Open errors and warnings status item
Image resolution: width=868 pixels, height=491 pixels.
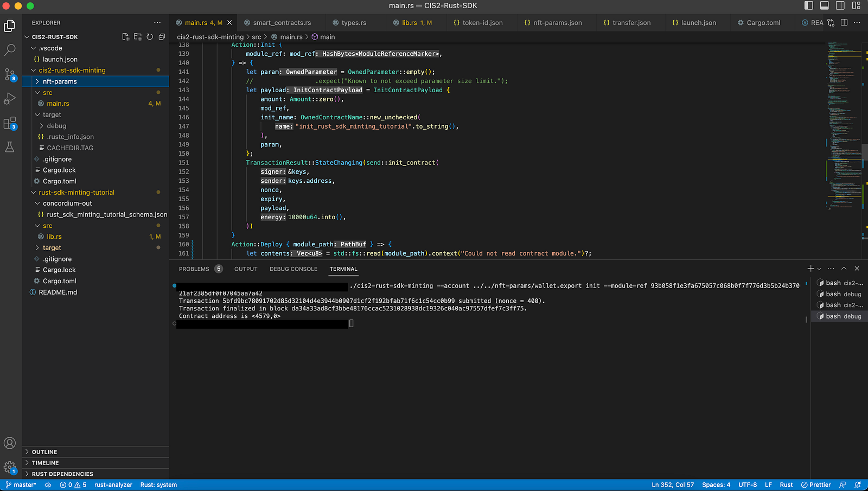[x=73, y=485]
